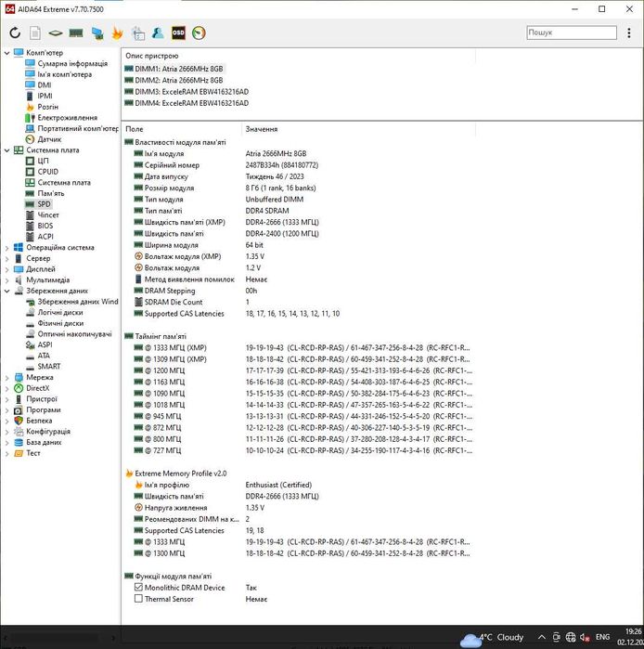Select DIMM1: Atria 2666MHz 8GB device
This screenshot has height=649, width=644.
tap(179, 69)
